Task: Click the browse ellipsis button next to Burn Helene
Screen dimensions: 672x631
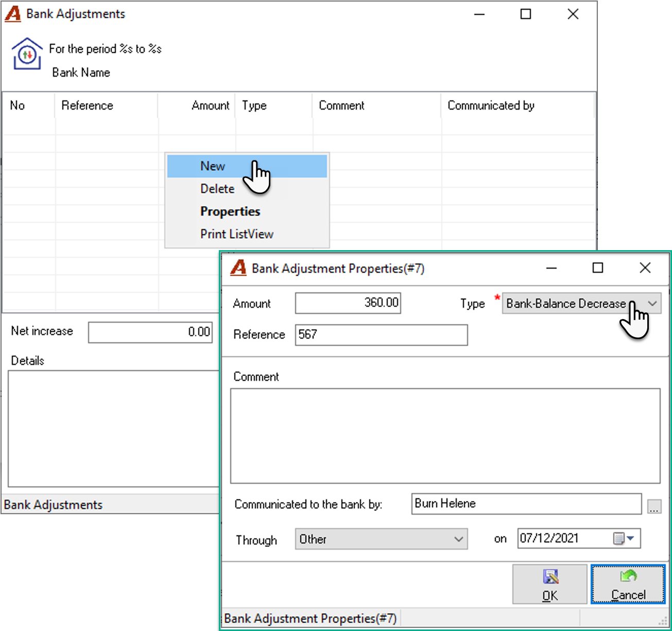Action: point(654,506)
